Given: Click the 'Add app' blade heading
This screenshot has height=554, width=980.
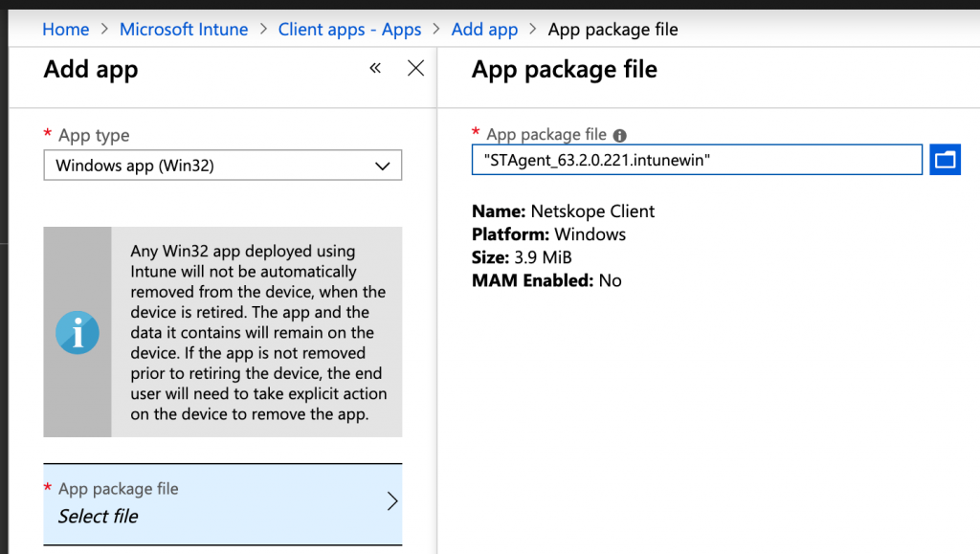Looking at the screenshot, I should (91, 70).
